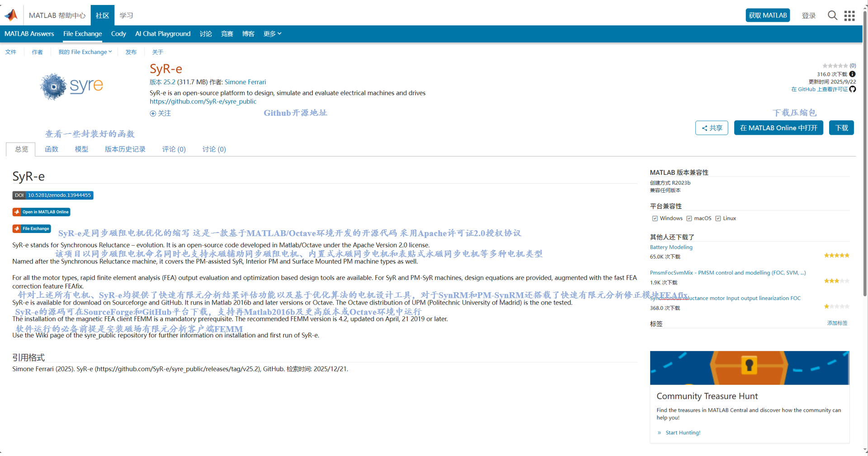Switch to the 模型 tab
The image size is (868, 456).
click(x=81, y=149)
